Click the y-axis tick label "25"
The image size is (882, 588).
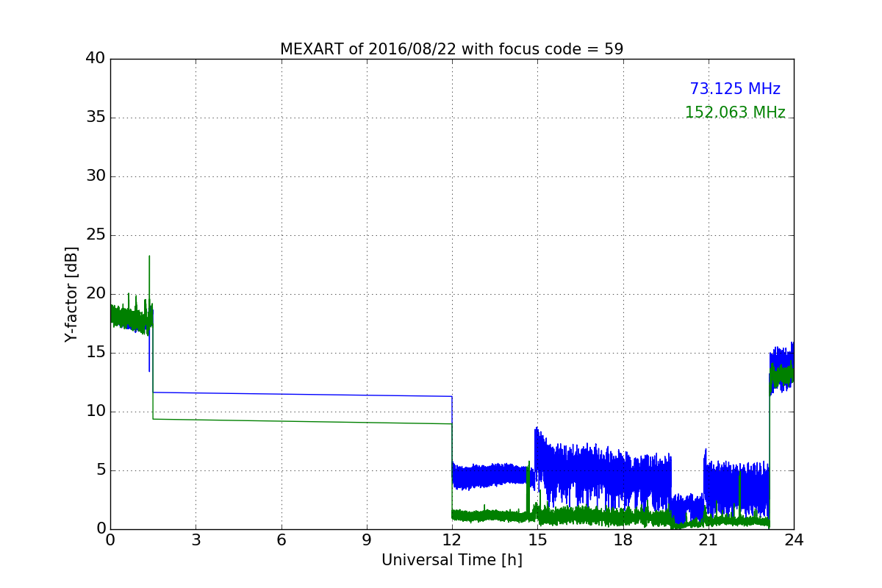click(x=96, y=235)
